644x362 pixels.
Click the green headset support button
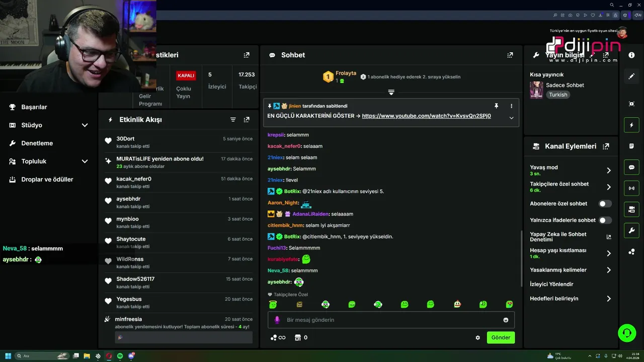(x=627, y=332)
